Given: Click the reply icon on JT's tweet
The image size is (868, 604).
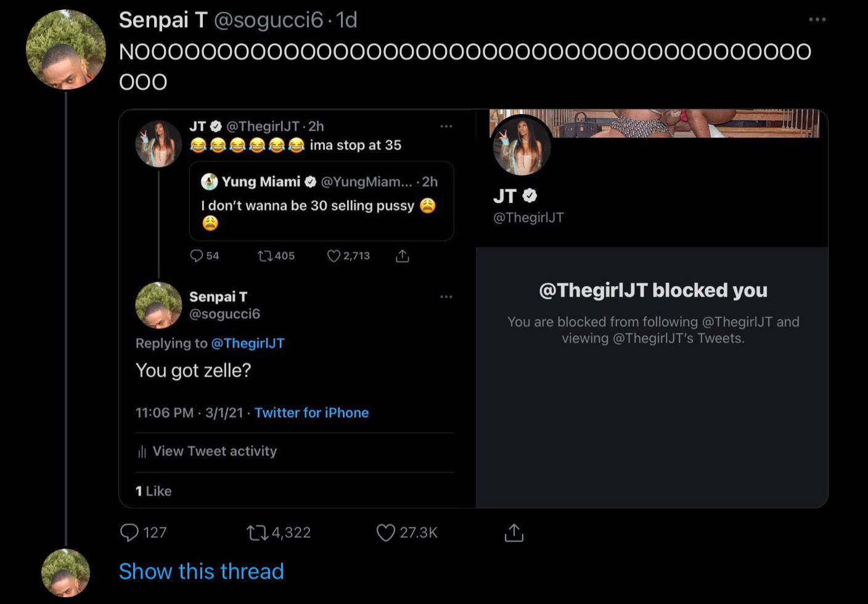Looking at the screenshot, I should [197, 255].
